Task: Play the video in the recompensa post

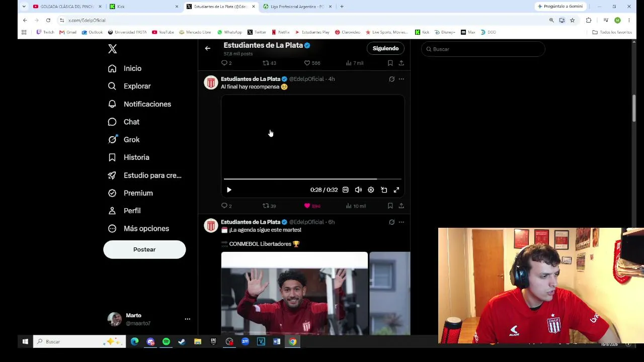Action: coord(229,190)
